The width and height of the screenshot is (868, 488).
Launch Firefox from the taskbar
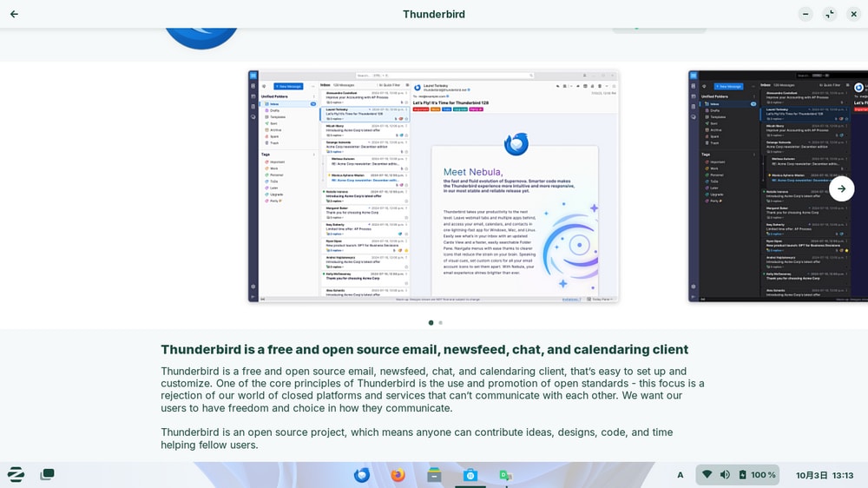pyautogui.click(x=398, y=475)
